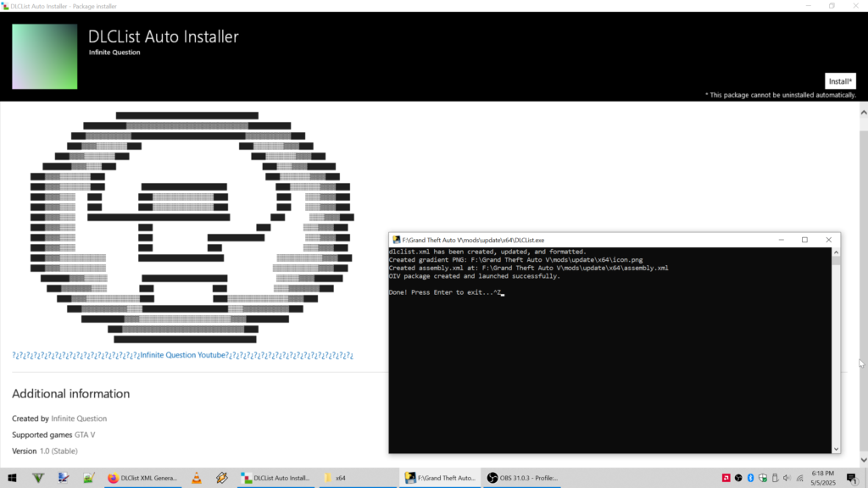Switch to the DLCList Auto Installer taskbar item
The image size is (868, 488).
tap(275, 478)
